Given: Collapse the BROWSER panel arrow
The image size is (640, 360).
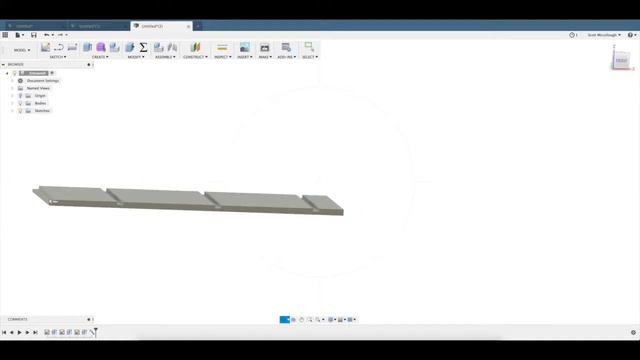Looking at the screenshot, I should pos(3,64).
